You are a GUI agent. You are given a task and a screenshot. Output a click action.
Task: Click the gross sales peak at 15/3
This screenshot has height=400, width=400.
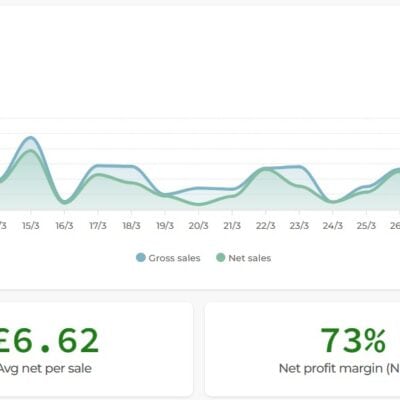[31, 137]
